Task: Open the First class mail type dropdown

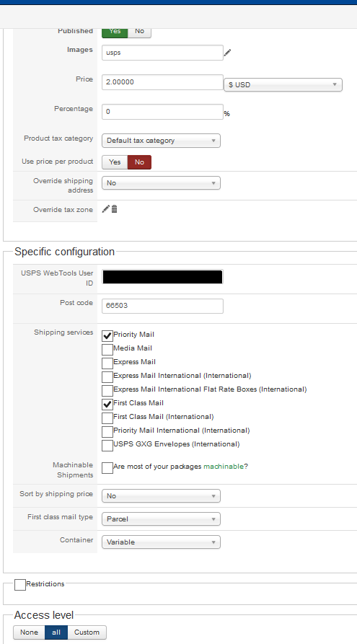Action: (x=161, y=519)
